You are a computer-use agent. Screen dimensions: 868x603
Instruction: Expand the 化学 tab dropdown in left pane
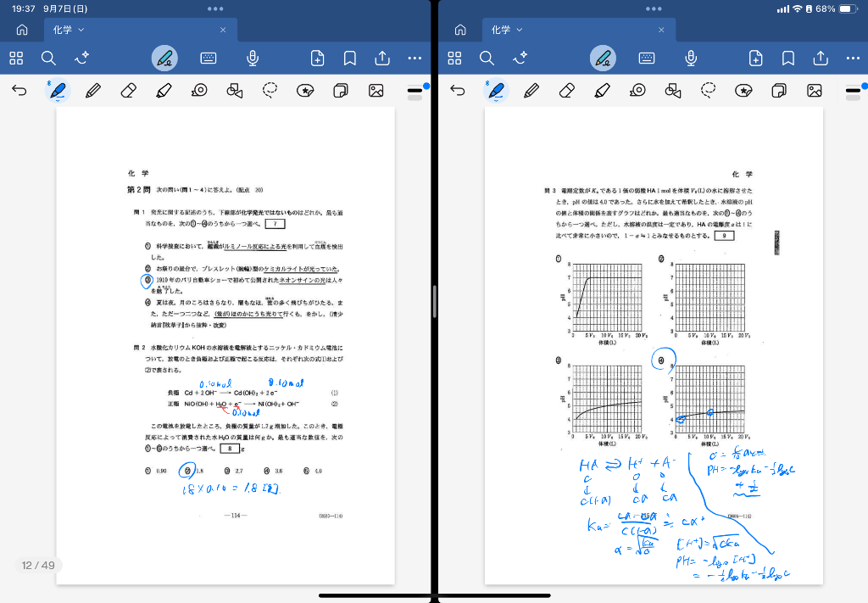[81, 30]
